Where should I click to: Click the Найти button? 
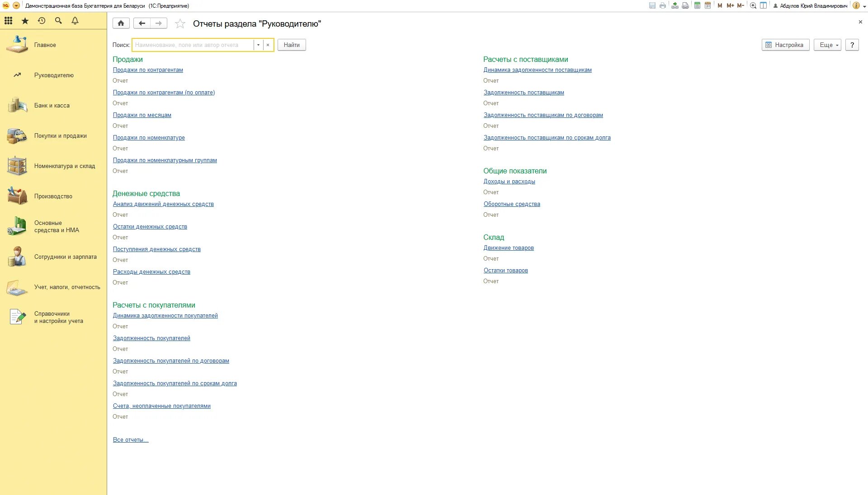pos(291,45)
